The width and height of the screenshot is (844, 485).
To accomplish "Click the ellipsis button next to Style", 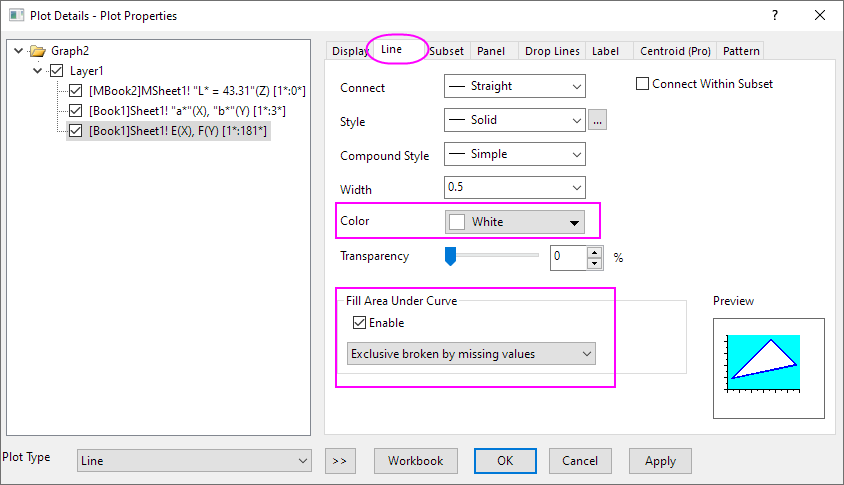I will pyautogui.click(x=599, y=121).
